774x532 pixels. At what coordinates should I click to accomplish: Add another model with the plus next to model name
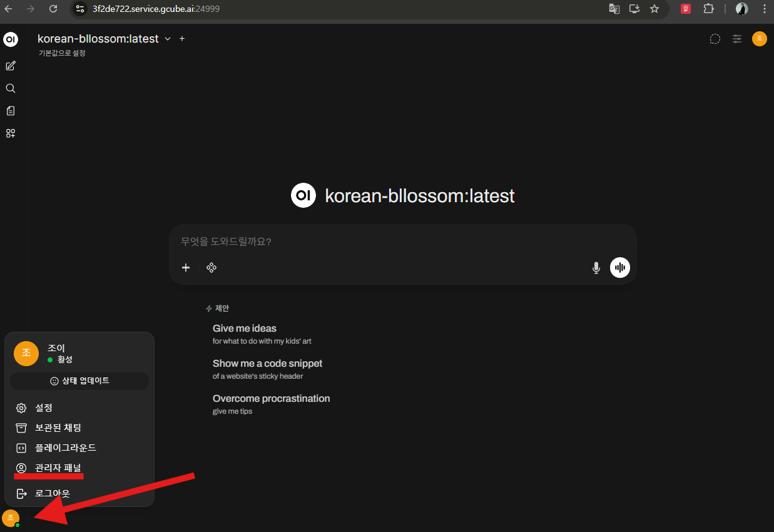182,39
